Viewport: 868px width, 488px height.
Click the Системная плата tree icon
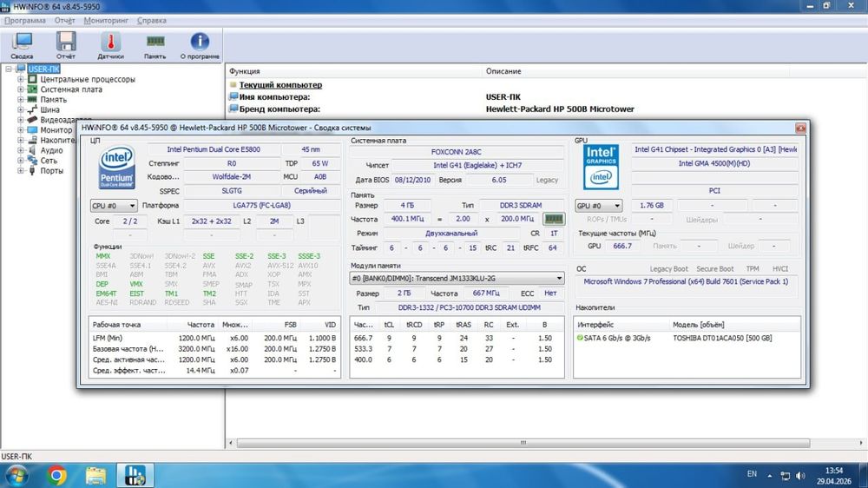pos(33,89)
